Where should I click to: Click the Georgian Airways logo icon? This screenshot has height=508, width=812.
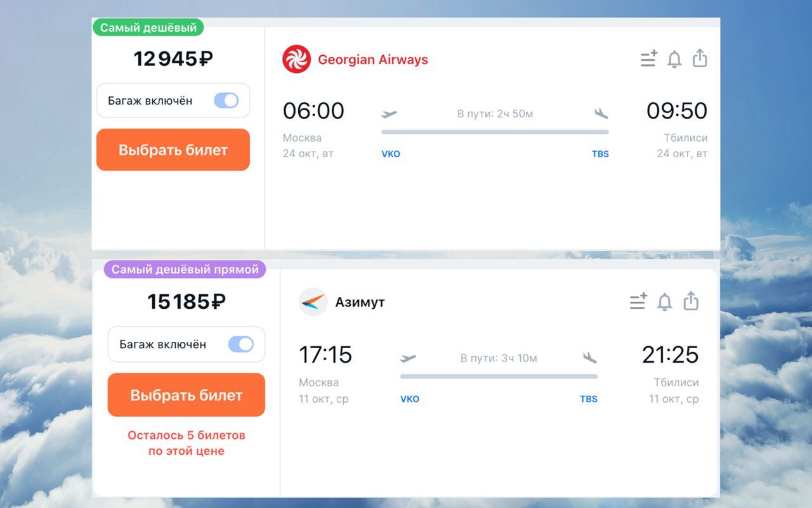pyautogui.click(x=296, y=59)
